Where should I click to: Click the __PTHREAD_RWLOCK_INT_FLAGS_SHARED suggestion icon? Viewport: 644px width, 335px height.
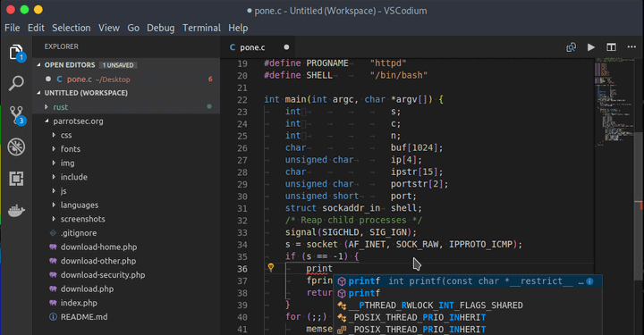342,306
